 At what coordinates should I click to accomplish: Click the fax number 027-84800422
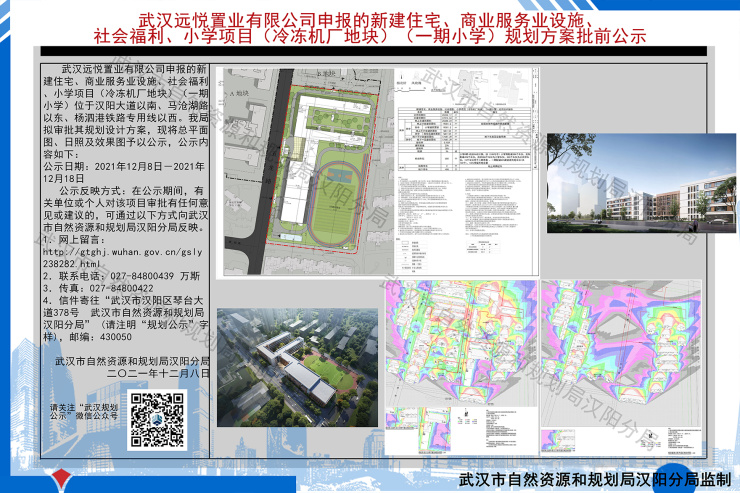point(121,288)
